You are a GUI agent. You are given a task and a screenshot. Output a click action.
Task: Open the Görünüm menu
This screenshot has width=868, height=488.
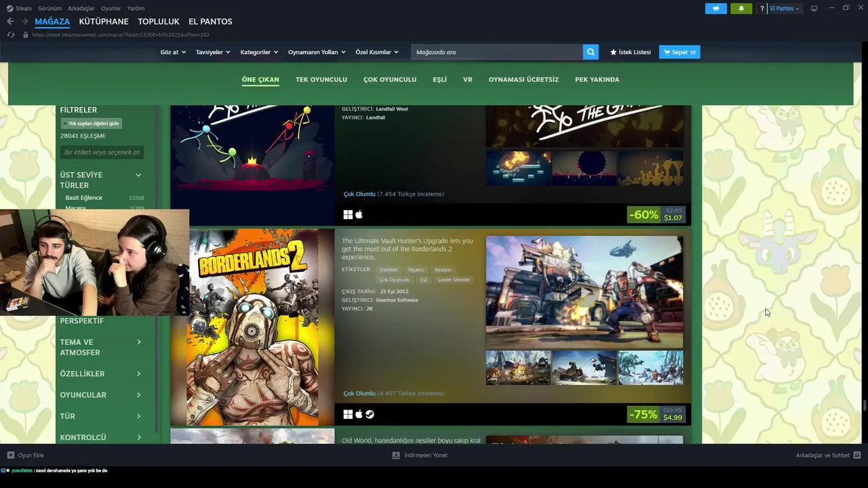[50, 8]
